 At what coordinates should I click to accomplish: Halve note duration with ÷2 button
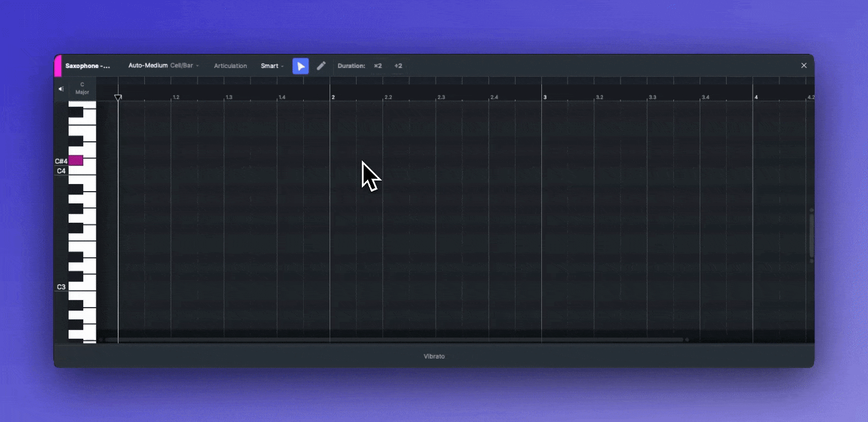398,66
